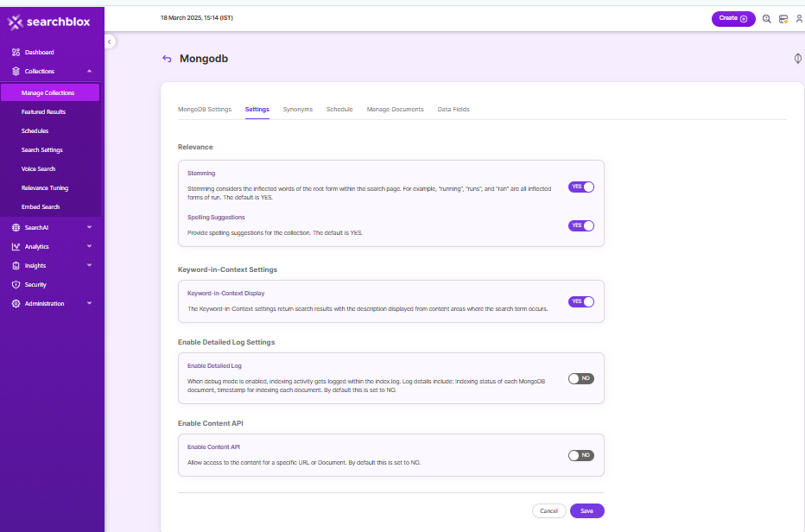Click the Keyword-in-Context Settings heading
This screenshot has width=805, height=532.
(227, 269)
